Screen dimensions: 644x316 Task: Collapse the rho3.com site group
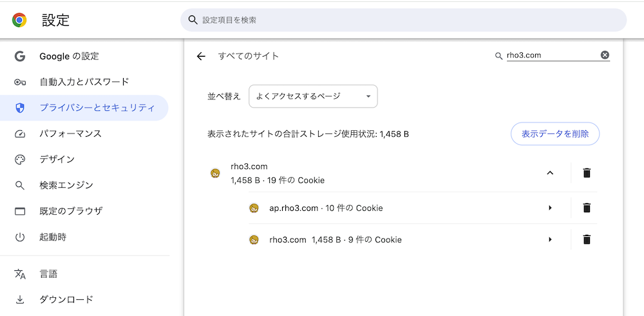point(550,173)
